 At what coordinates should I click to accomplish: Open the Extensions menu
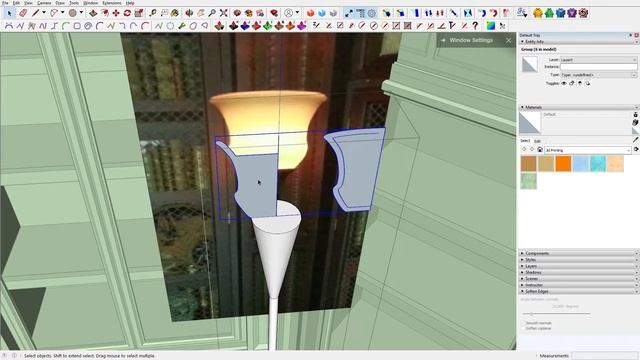(112, 3)
